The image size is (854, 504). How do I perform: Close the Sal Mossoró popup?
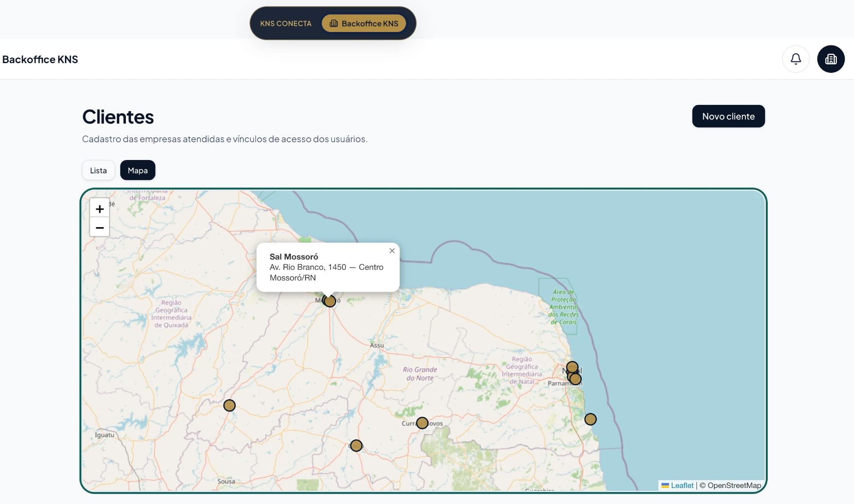(x=392, y=251)
